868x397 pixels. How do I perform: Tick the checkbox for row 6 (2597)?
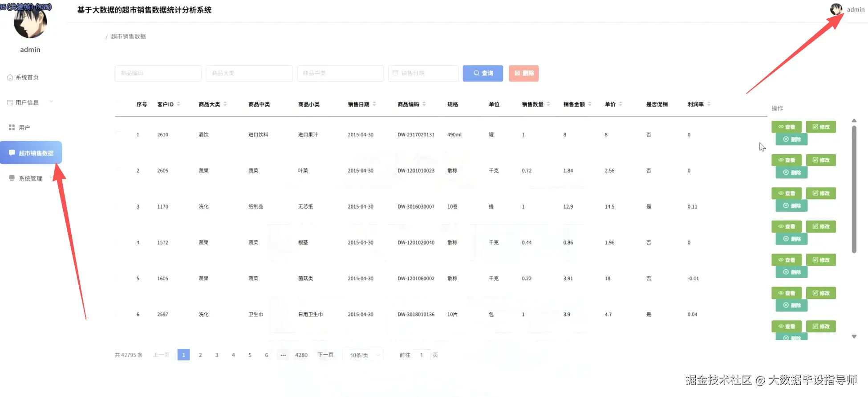pyautogui.click(x=118, y=314)
